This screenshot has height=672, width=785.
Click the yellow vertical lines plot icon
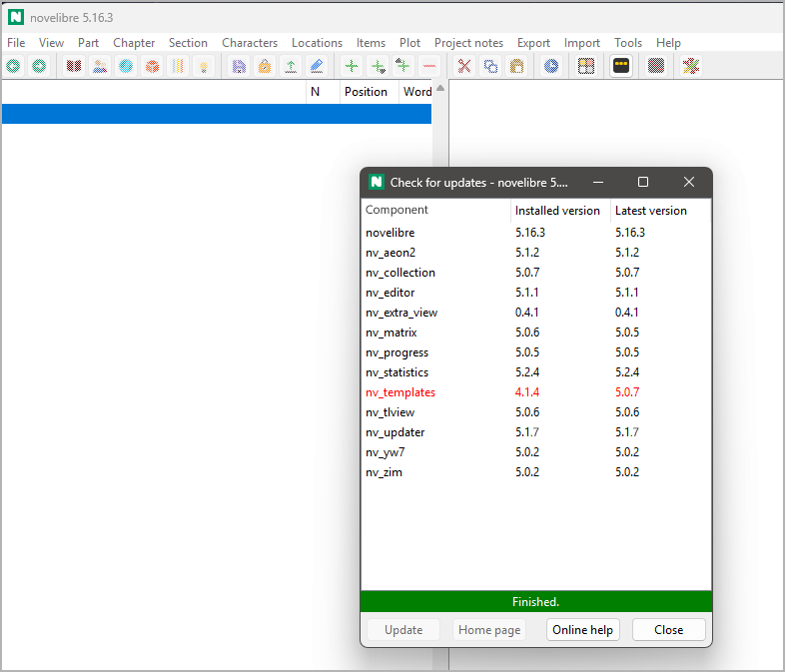pos(178,66)
